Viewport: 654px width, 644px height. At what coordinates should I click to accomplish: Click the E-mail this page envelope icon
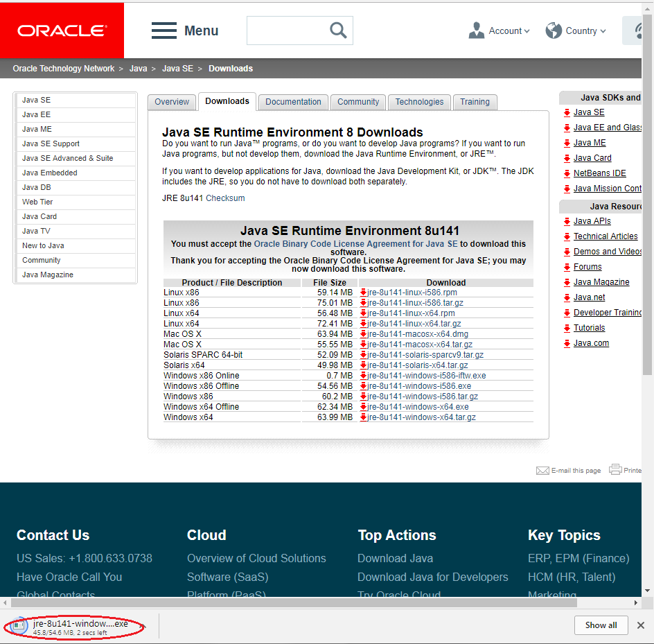point(542,471)
